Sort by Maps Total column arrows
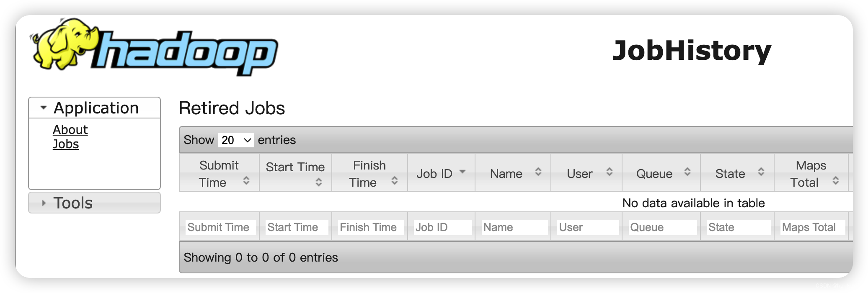 836,181
